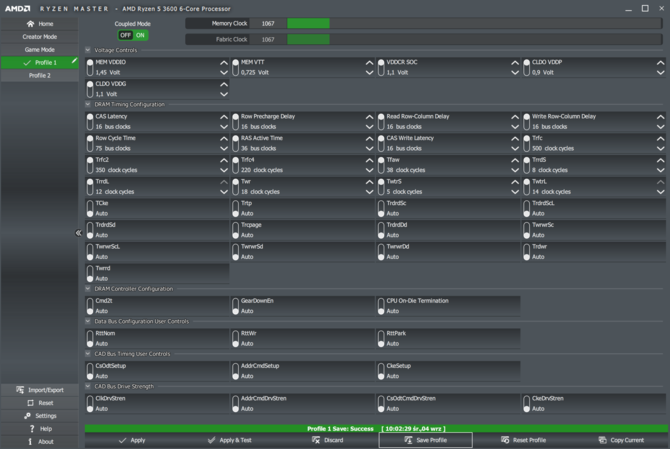
Task: Increase MEM VDDIO voltage with up arrow
Action: pos(224,63)
